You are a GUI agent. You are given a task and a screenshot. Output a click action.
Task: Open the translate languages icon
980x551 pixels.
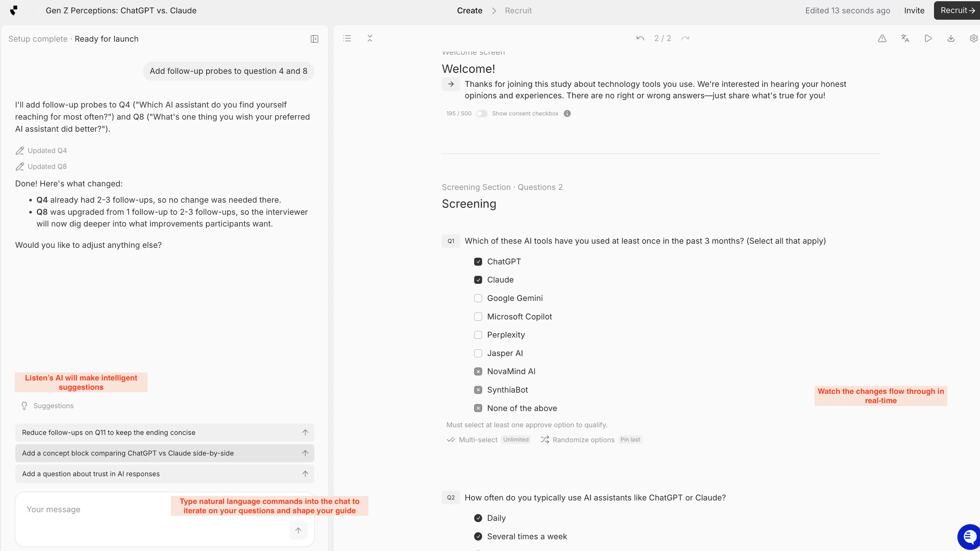coord(905,38)
